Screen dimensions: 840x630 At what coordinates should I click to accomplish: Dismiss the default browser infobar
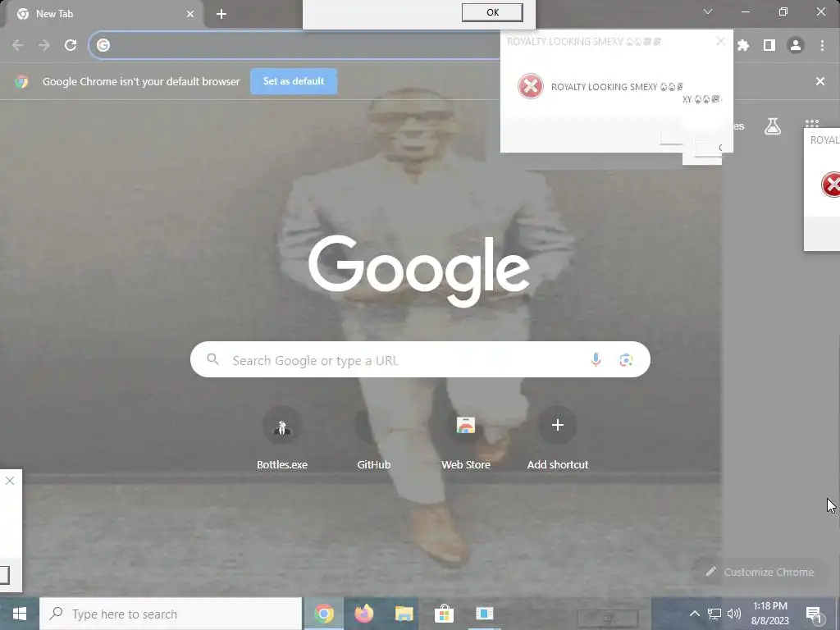[x=820, y=81]
